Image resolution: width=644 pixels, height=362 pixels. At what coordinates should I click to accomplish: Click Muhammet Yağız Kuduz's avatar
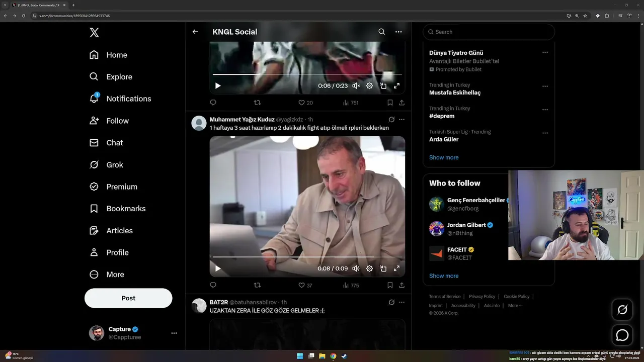pos(199,123)
